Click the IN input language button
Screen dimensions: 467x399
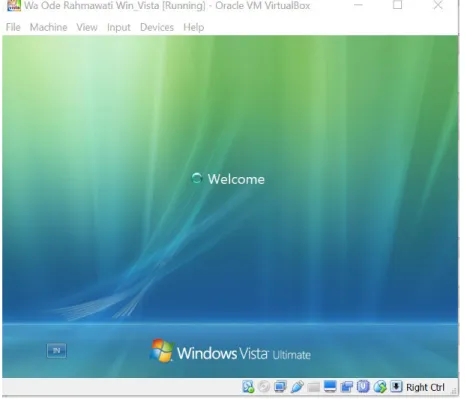(x=57, y=351)
